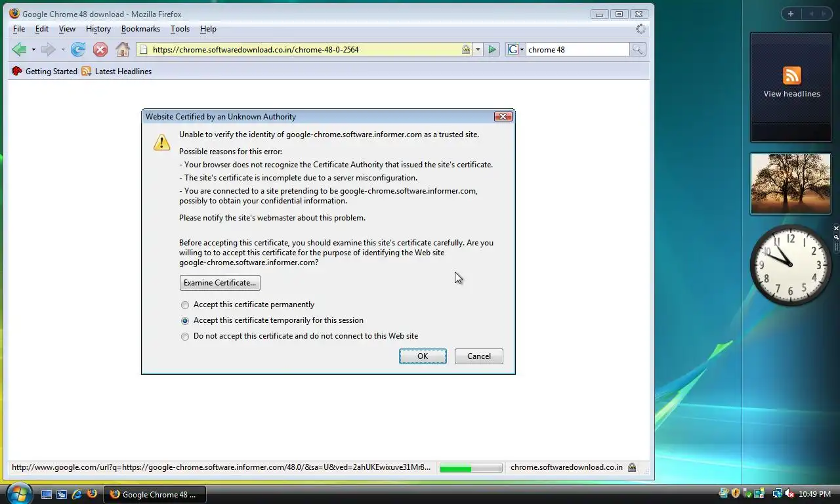Screen dimensions: 840x504
Task: Open the Help menu
Action: (208, 29)
